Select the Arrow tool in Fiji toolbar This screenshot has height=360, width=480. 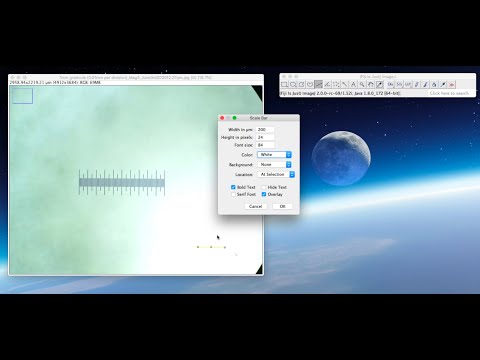(x=443, y=84)
